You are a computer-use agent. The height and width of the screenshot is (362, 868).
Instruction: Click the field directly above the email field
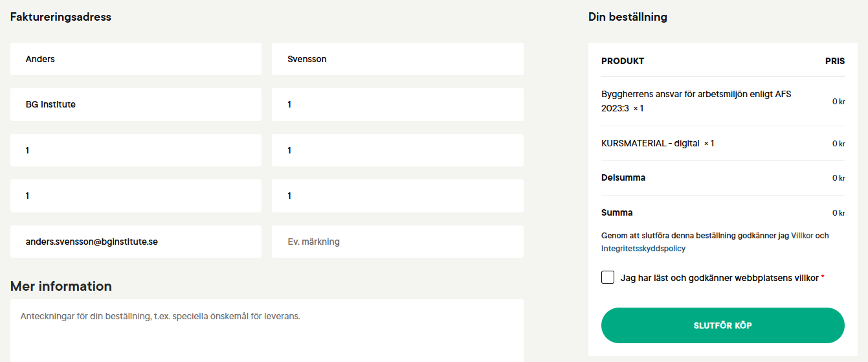(136, 196)
